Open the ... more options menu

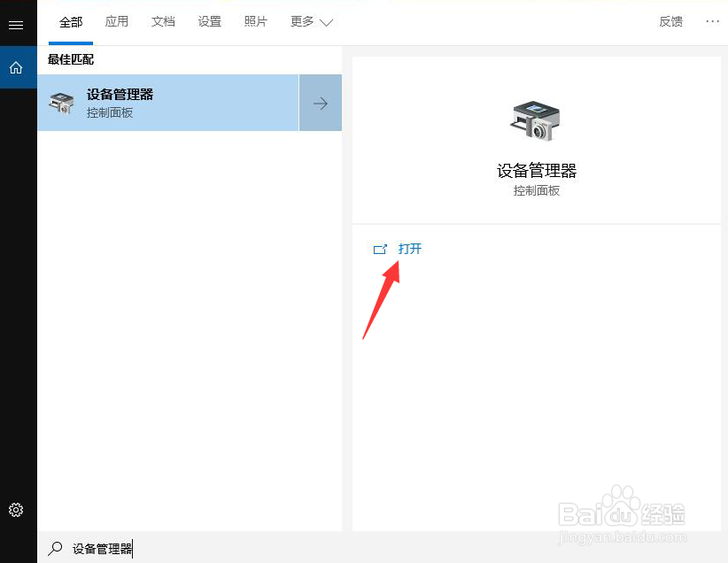(712, 21)
